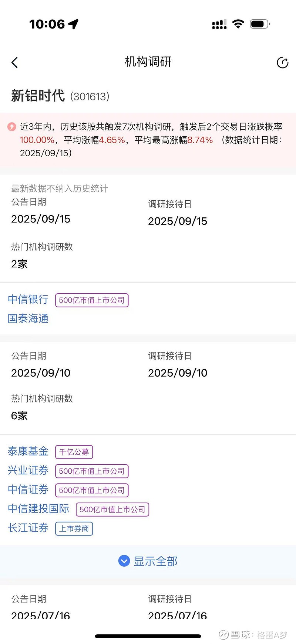Image resolution: width=296 pixels, height=644 pixels.
Task: Open 中信建投国际 institution link
Action: (38, 509)
